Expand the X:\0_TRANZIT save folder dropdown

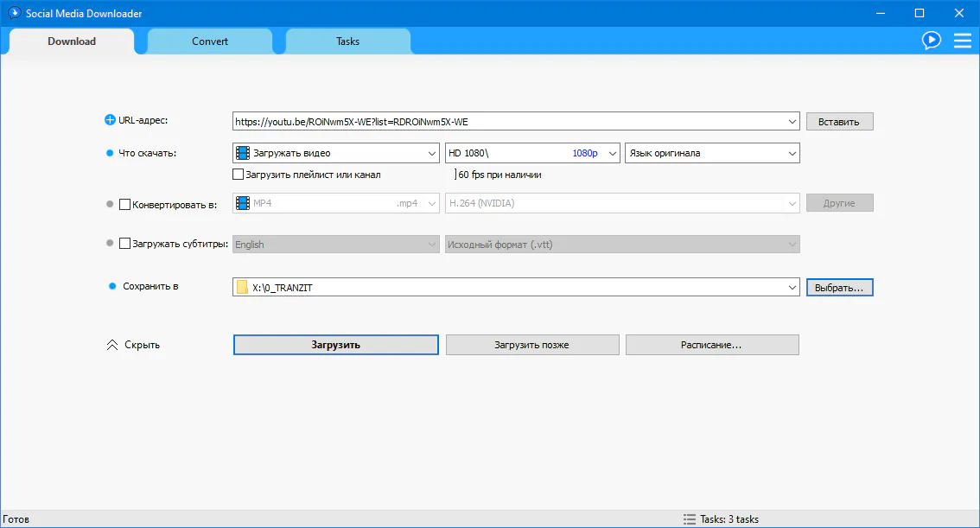point(792,287)
